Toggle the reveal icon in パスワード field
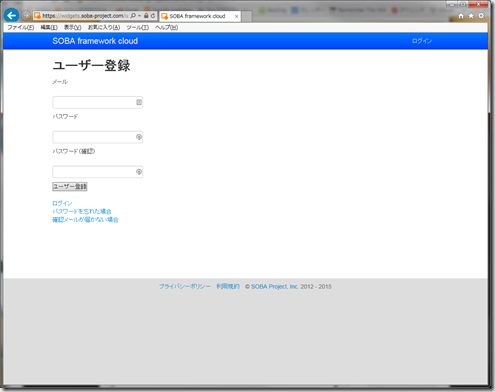The width and height of the screenshot is (495, 392). coord(139,137)
